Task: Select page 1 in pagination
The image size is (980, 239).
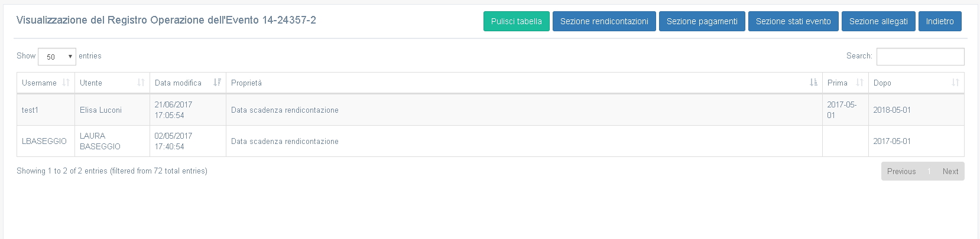Action: coord(929,171)
